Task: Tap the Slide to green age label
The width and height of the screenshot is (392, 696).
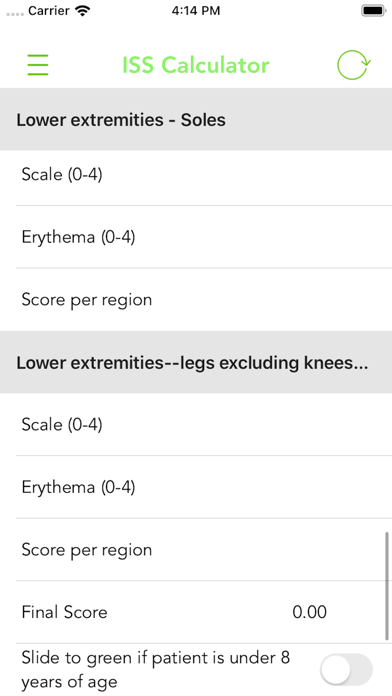Action: pos(156,669)
